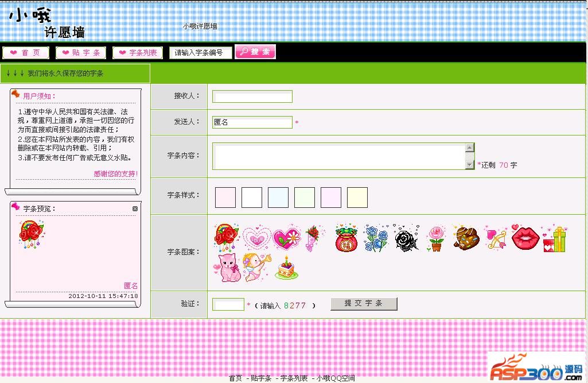The height and width of the screenshot is (383, 588).
Task: Choose the LOVE heart pattern icon
Action: click(x=257, y=238)
